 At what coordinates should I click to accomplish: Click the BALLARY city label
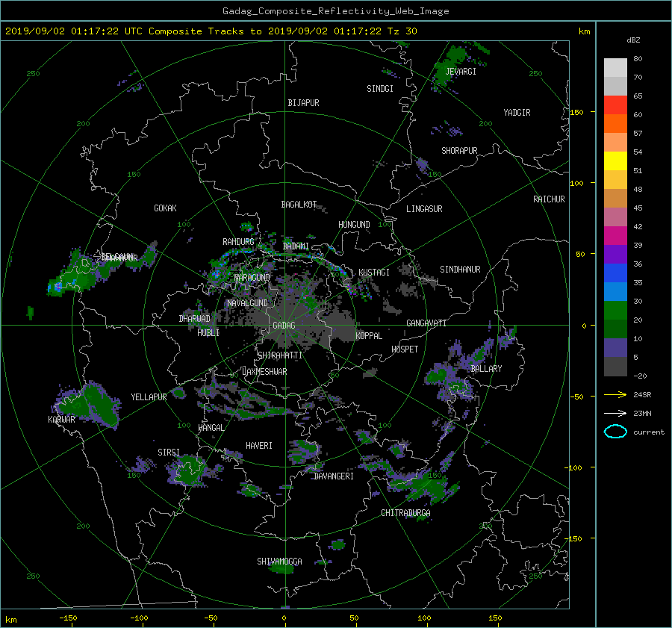click(486, 369)
